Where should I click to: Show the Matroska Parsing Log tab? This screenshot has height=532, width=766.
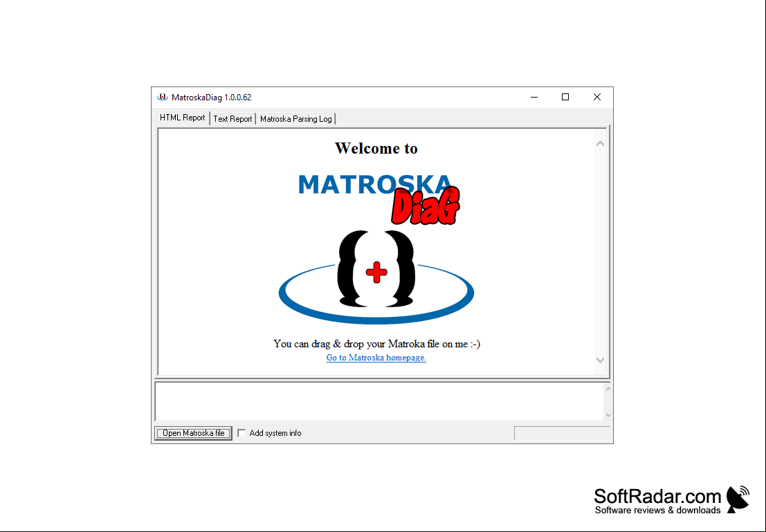click(x=295, y=119)
